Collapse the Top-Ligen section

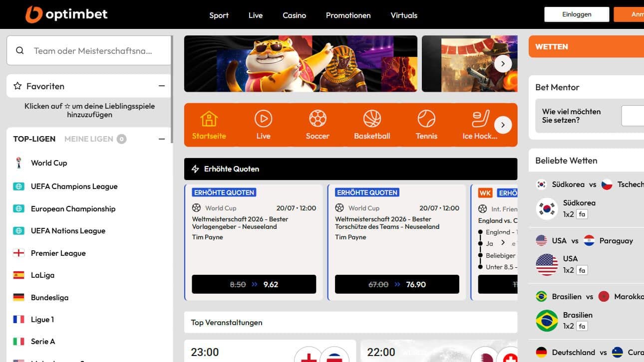point(161,139)
